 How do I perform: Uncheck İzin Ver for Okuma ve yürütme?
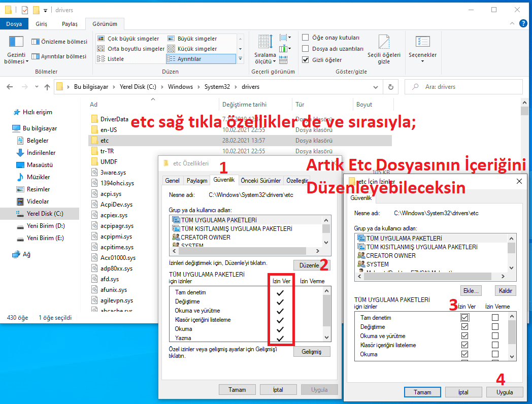464,336
